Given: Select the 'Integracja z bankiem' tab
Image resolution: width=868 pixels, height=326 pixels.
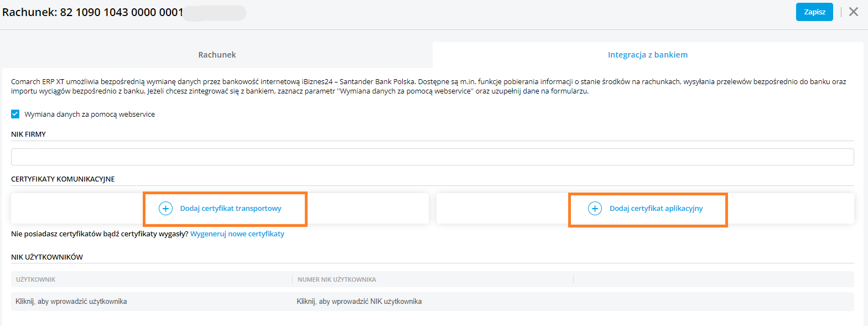Looking at the screenshot, I should coord(647,55).
